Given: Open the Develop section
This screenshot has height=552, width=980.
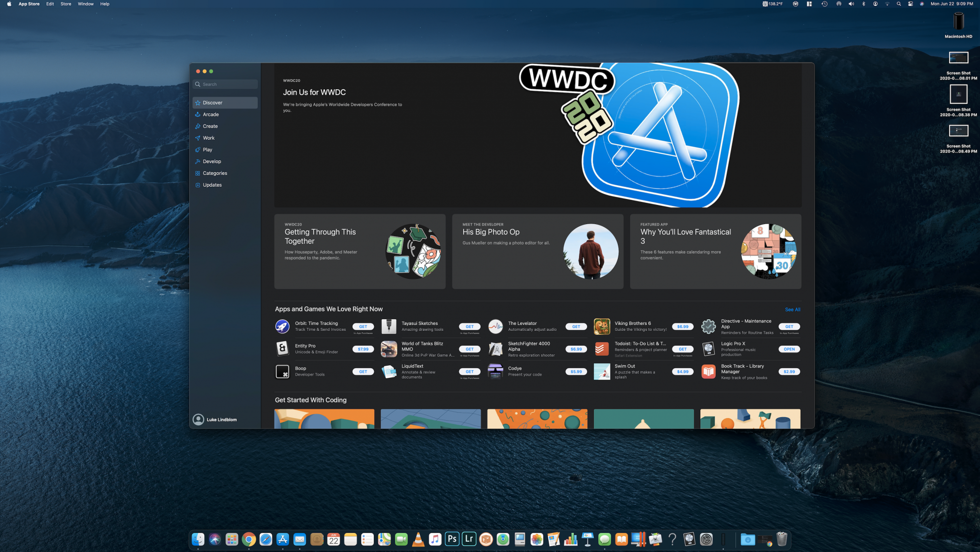Looking at the screenshot, I should [x=225, y=161].
